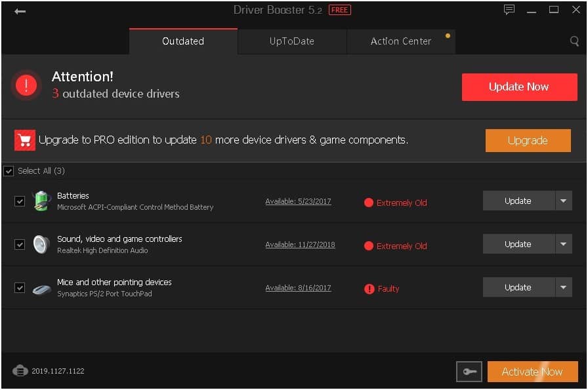Click the Select All (3) label

click(x=41, y=171)
